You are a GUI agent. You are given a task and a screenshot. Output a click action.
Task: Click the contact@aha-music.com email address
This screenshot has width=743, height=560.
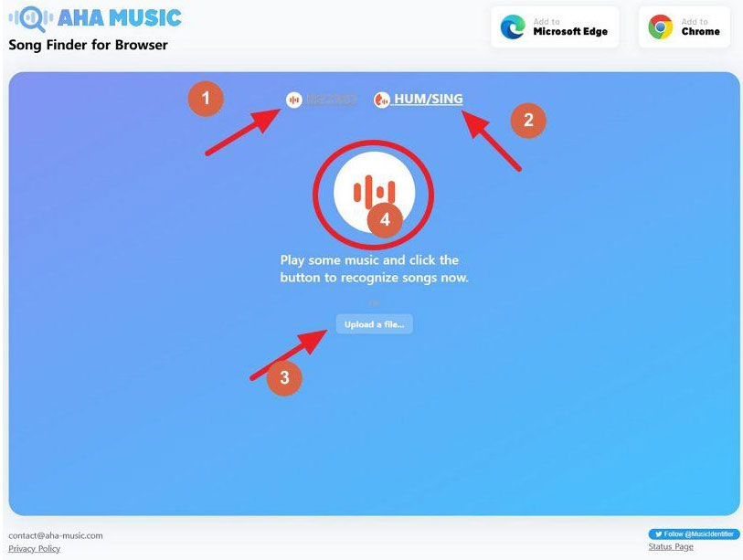(x=56, y=535)
